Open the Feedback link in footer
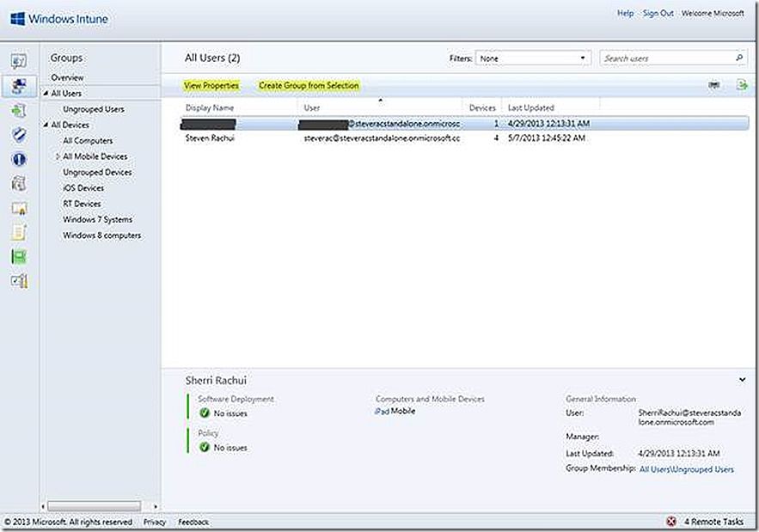This screenshot has height=532, width=759. click(x=193, y=522)
